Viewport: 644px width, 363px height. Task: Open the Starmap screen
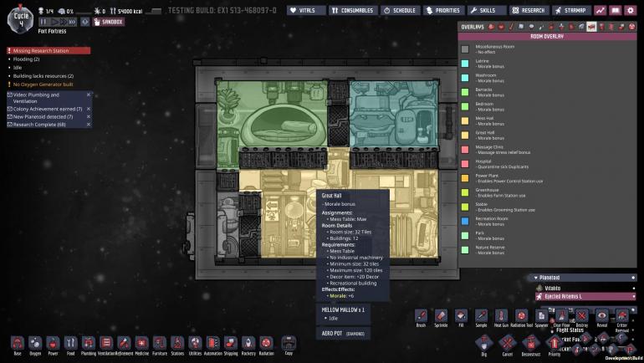tap(572, 10)
